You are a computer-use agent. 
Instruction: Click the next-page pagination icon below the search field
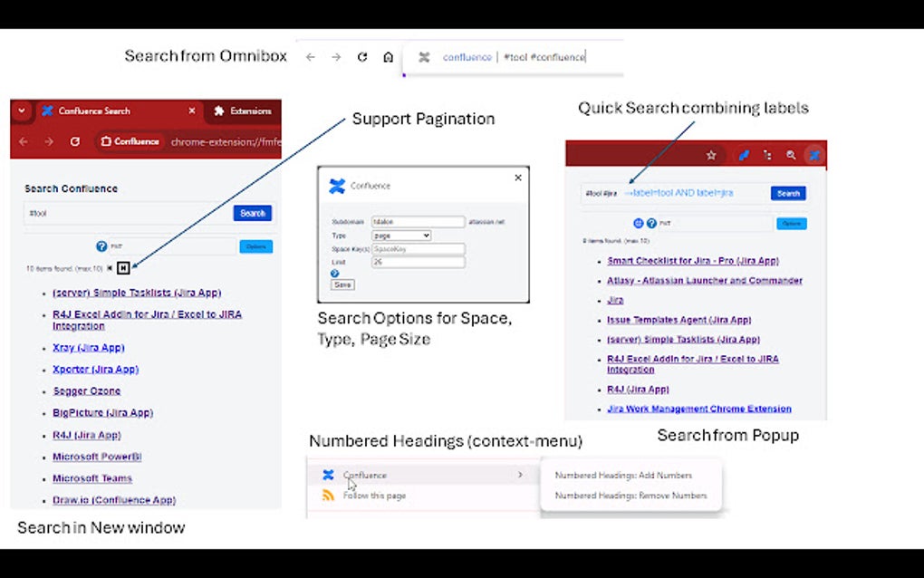123,267
